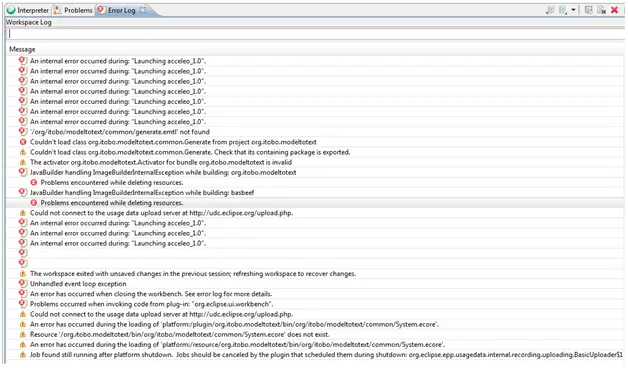Open the Problems tab

coord(73,10)
